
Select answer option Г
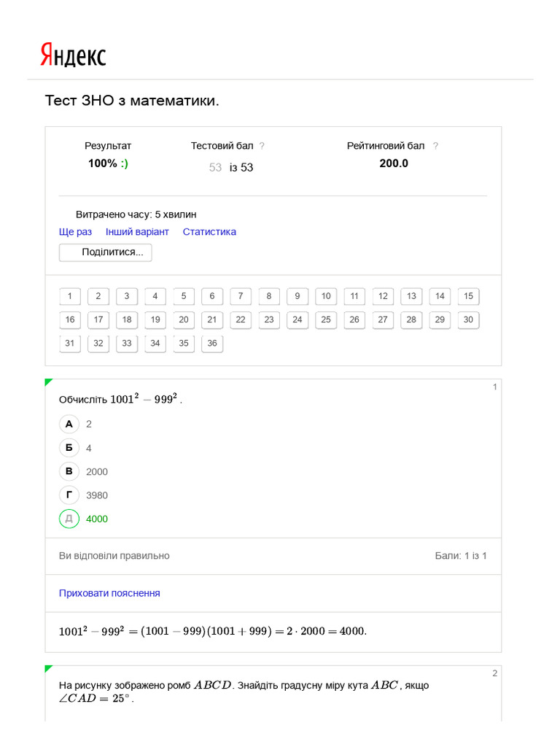pos(69,495)
